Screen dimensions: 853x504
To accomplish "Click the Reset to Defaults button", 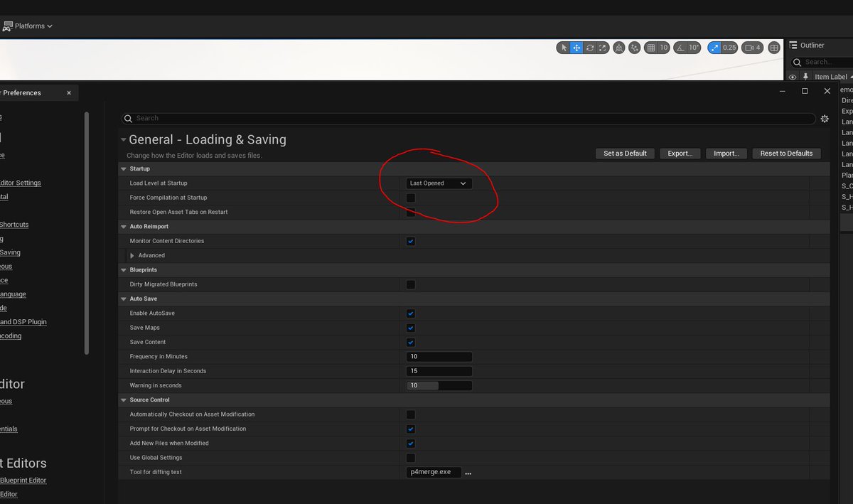I will point(786,154).
